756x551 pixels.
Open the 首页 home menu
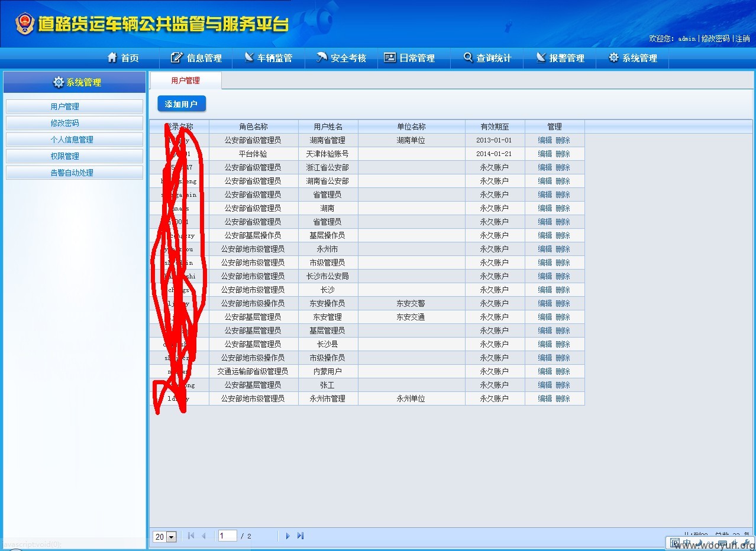pyautogui.click(x=123, y=58)
